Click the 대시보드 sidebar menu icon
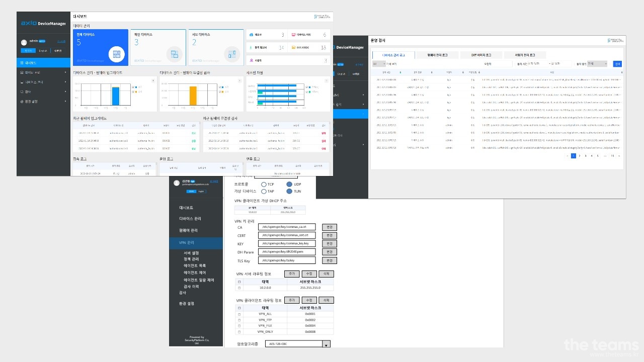Screen dimensions: 644x362 coord(21,63)
